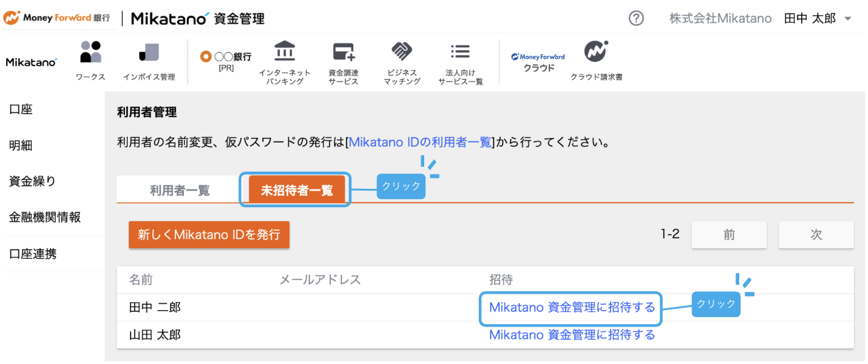Click the 利用者管理 page heading
868x364 pixels.
[x=147, y=112]
